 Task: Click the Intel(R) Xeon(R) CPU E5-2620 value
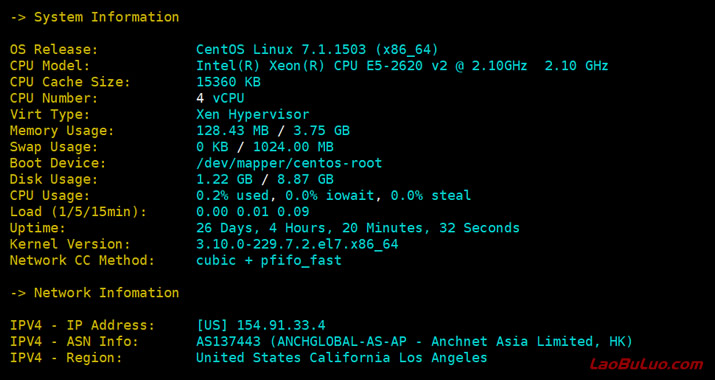(402, 66)
